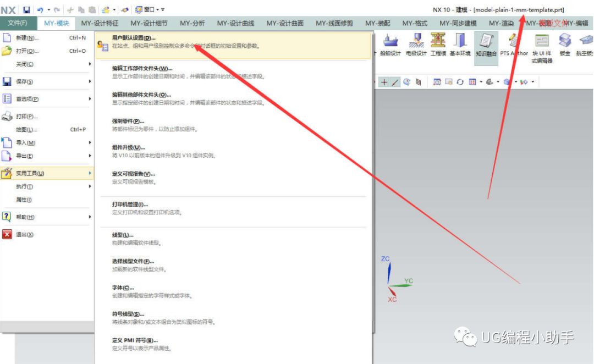Select 符号线型(S) option
The width and height of the screenshot is (594, 364).
[233, 318]
